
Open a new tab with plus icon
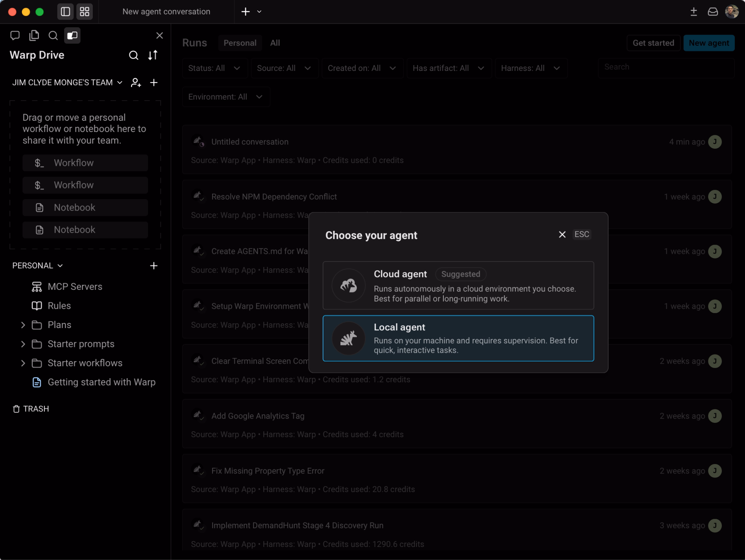[246, 12]
